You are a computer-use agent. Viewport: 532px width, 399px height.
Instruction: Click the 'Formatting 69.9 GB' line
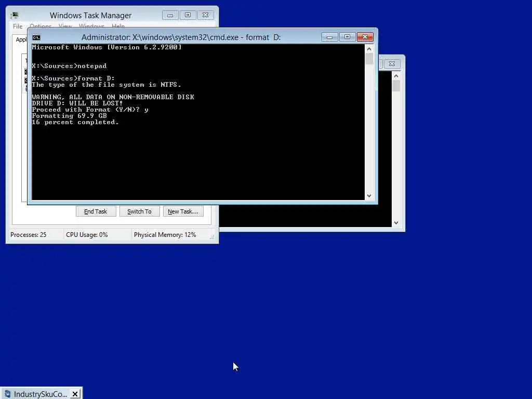69,116
